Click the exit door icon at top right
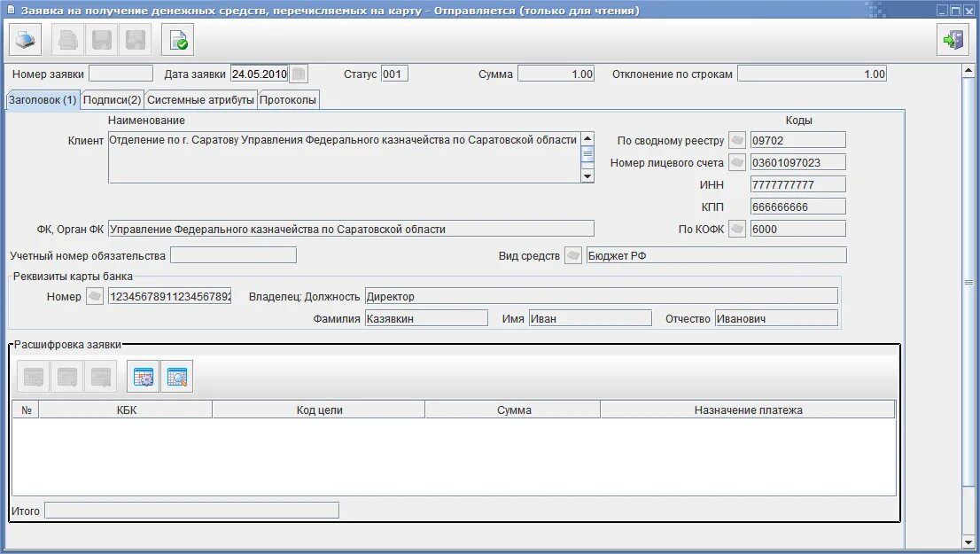The image size is (980, 554). coord(953,40)
